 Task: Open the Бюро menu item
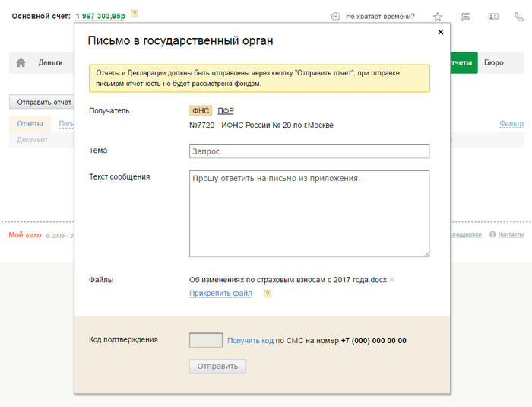coord(493,63)
